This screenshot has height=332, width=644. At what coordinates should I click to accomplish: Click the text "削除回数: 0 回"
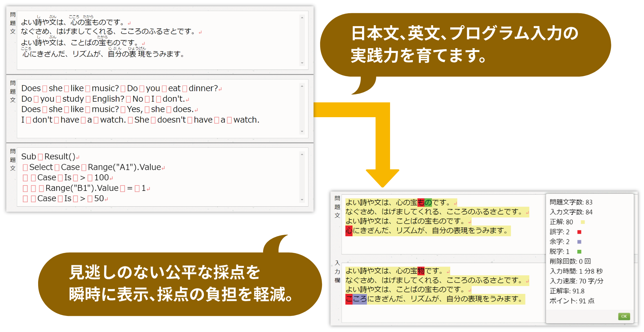point(570,261)
